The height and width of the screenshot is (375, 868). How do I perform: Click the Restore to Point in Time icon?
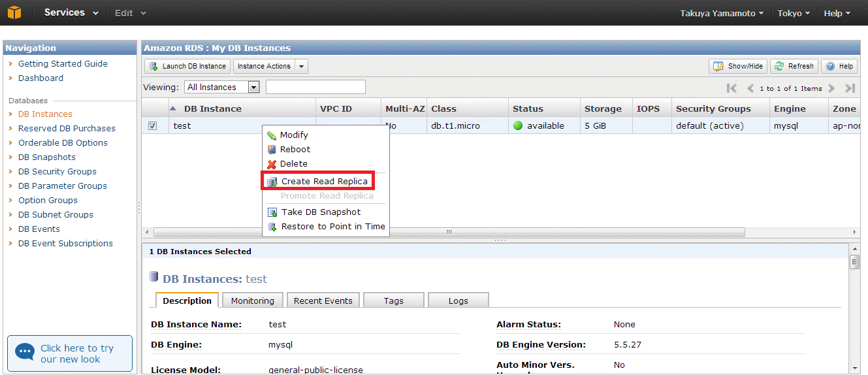pos(272,227)
